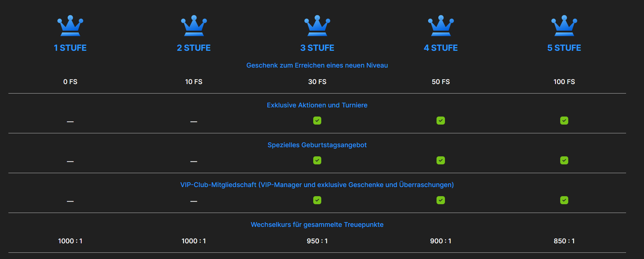Click the Wechselkurs für gesammelte Treuepunkte label
644x259 pixels.
pyautogui.click(x=317, y=225)
